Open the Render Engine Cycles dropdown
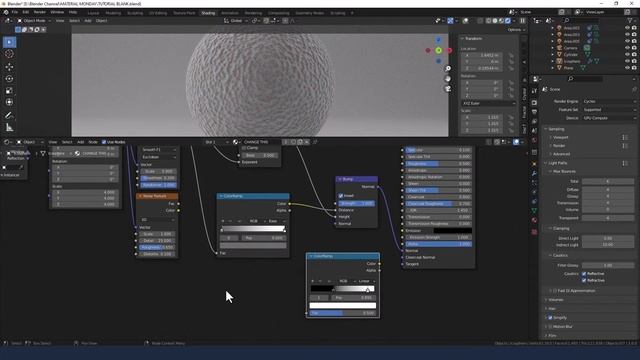Screen dimensions: 640x360 [609, 101]
